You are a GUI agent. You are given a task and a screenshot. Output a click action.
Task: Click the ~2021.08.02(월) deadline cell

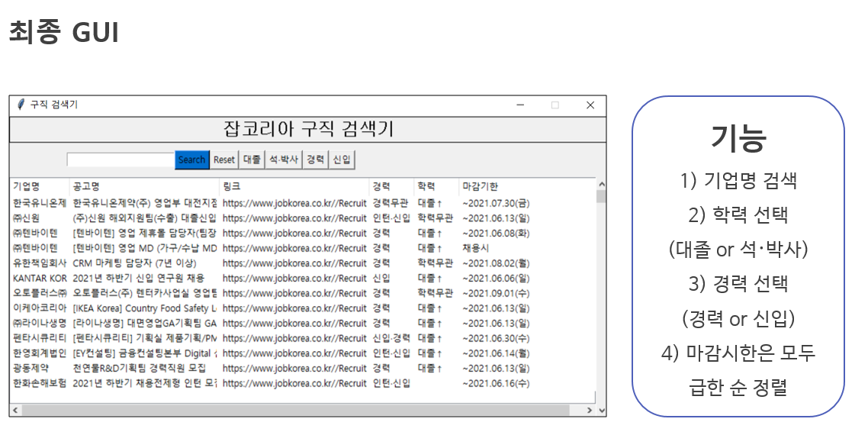click(496, 263)
